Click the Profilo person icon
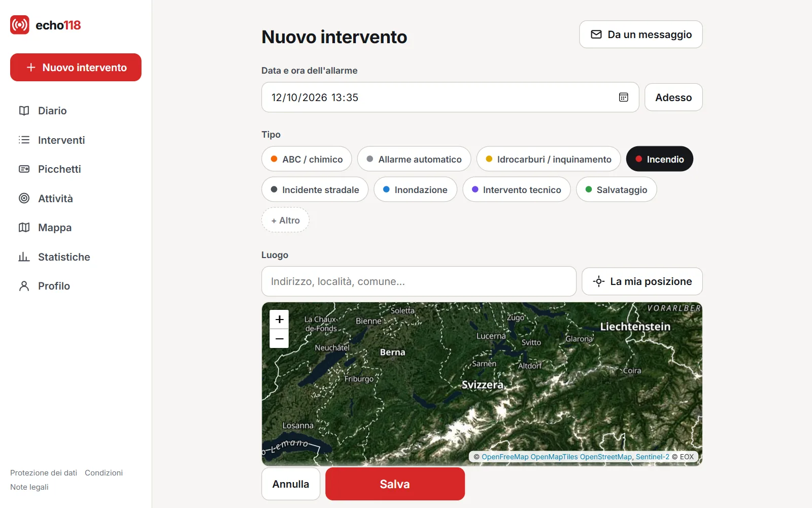This screenshot has width=812, height=508. (24, 286)
